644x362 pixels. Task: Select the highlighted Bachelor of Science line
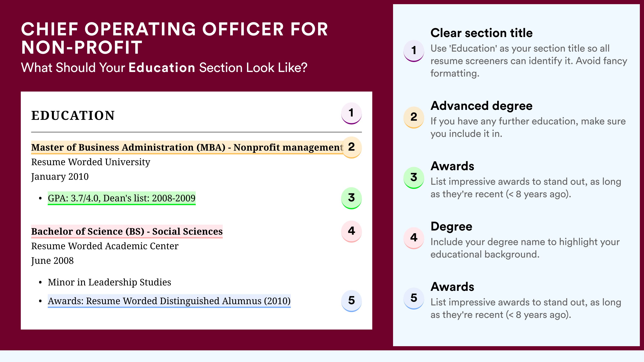click(127, 232)
